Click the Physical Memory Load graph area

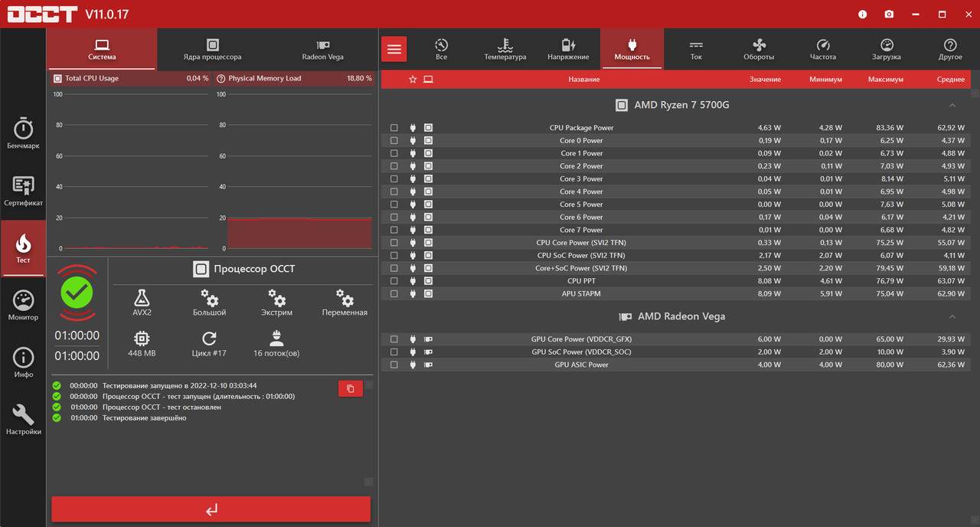(299, 172)
